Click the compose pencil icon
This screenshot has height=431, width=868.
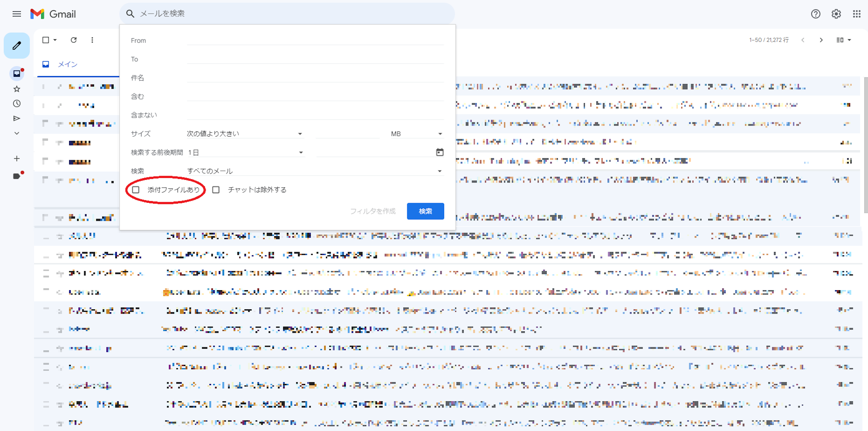coord(17,45)
